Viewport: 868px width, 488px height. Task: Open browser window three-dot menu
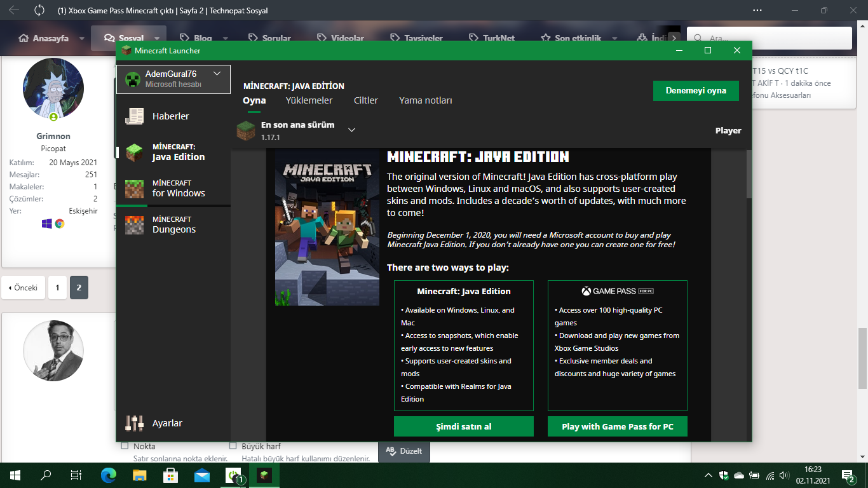757,10
